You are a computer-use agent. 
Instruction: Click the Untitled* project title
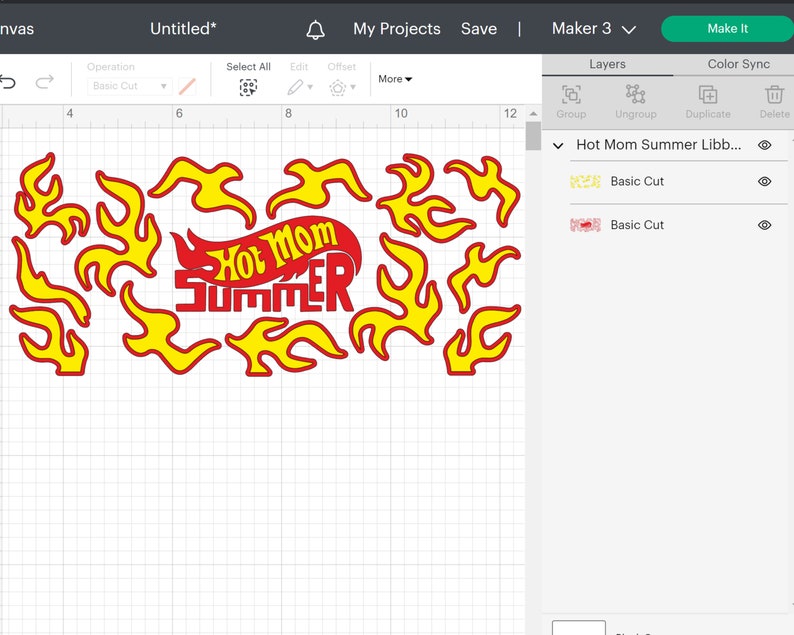pos(183,29)
